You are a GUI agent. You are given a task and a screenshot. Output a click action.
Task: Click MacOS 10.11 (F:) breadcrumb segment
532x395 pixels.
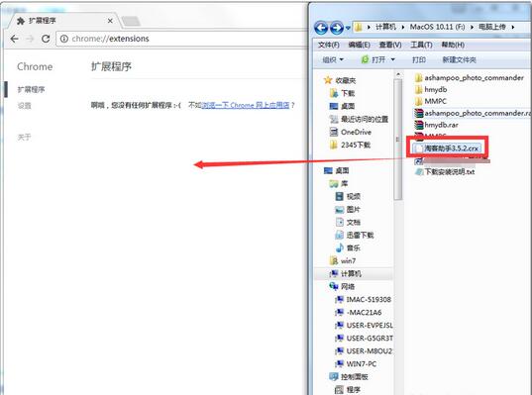tap(437, 27)
